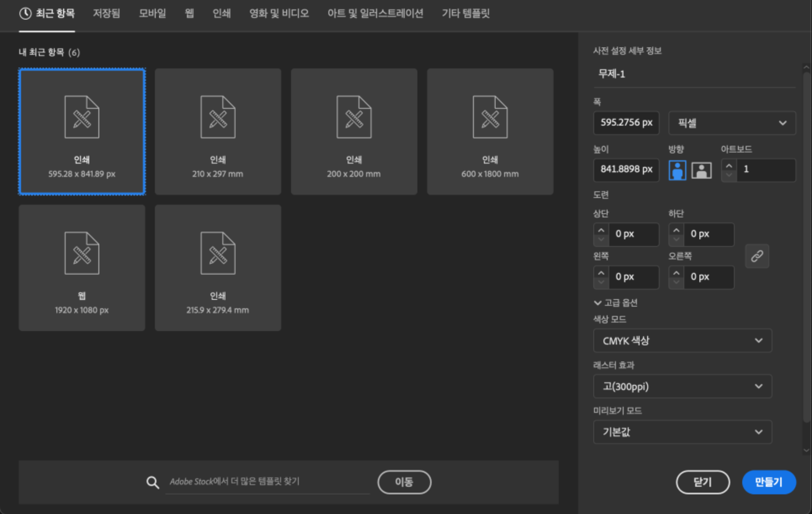The height and width of the screenshot is (514, 812).
Task: Select the 210 x 297 mm preset
Action: pos(218,132)
